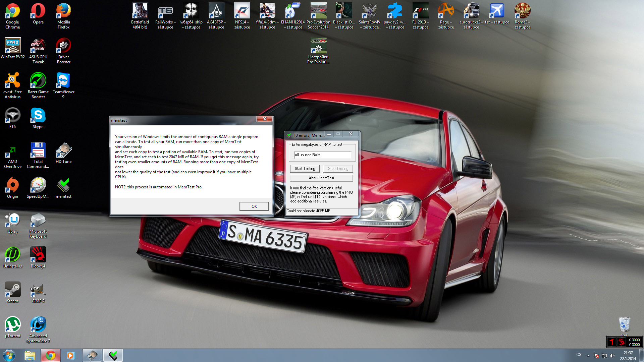Screen dimensions: 644x362
Task: Show hidden system tray icons arrow
Action: pos(588,355)
